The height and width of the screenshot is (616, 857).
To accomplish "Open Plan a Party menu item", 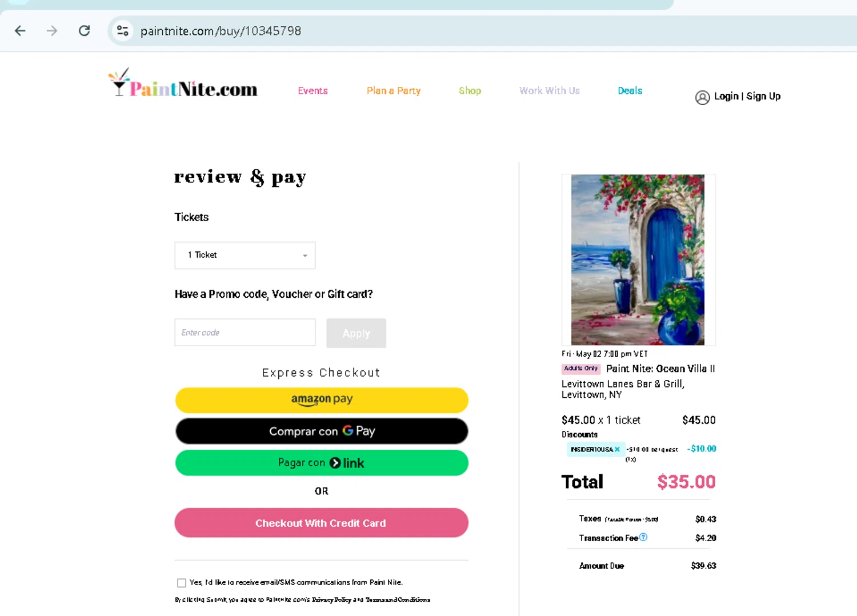I will coord(394,91).
